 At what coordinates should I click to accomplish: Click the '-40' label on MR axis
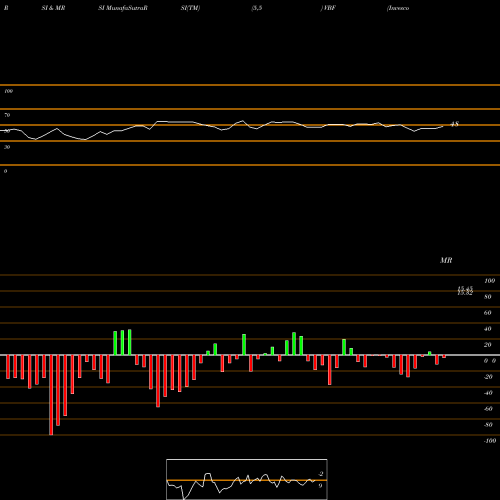click(x=488, y=393)
